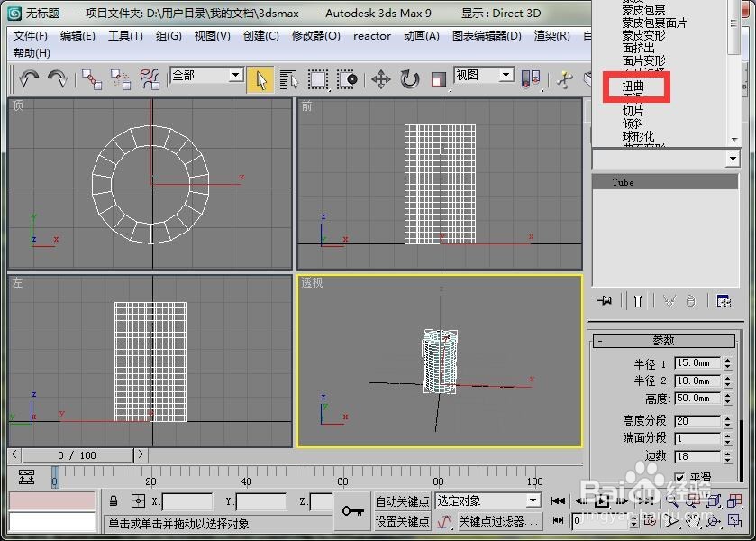Enable 自动关键点 Auto Key mode

pos(402,500)
